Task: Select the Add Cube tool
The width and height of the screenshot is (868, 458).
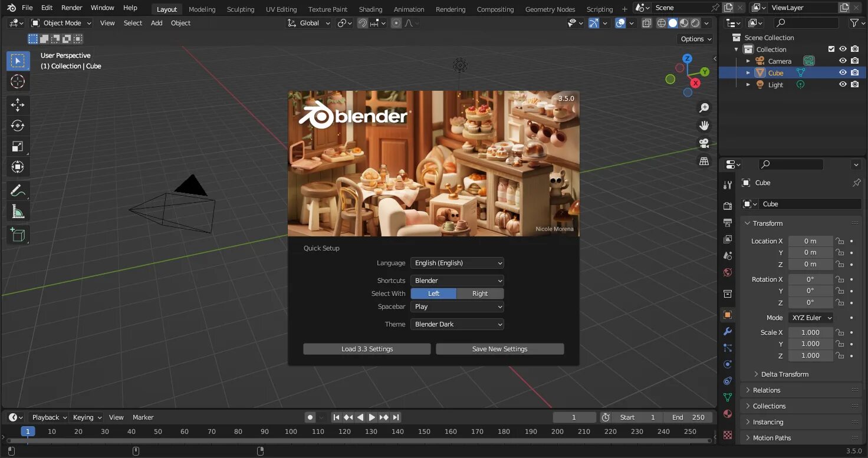Action: (18, 235)
